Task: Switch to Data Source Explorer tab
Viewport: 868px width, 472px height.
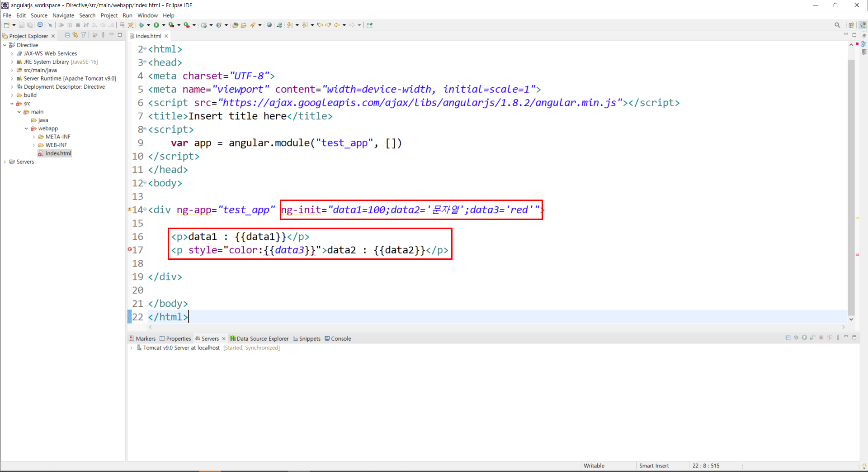Action: [x=259, y=339]
